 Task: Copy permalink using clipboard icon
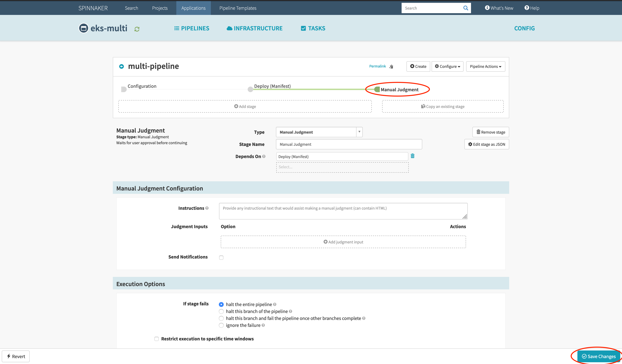click(x=391, y=66)
